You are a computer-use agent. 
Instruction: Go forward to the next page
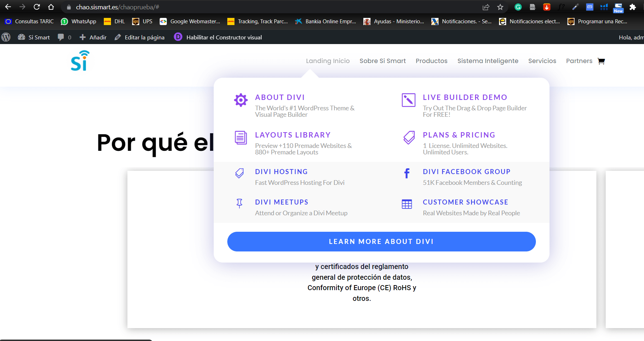pos(22,7)
